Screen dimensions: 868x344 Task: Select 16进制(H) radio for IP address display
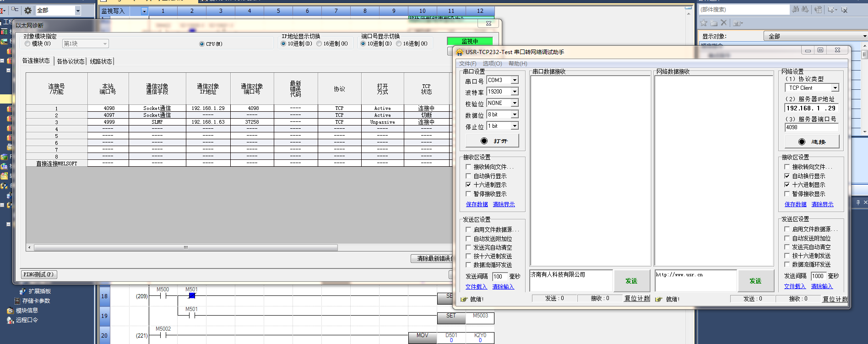319,44
